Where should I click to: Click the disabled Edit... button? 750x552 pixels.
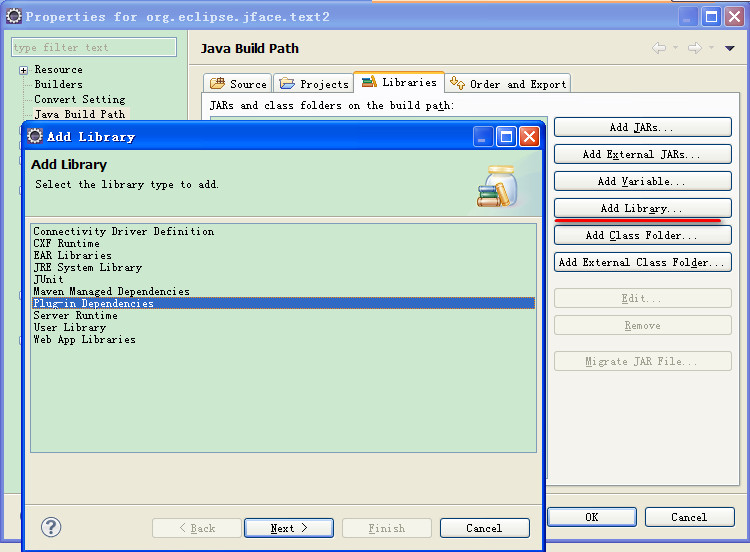[642, 298]
